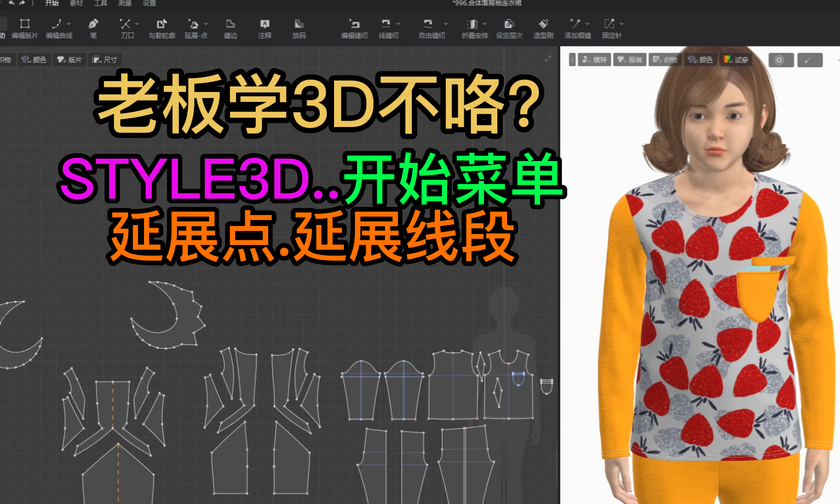This screenshot has height=504, width=840.
Task: Toggle 模特 avatar display in 3D window
Action: tap(595, 60)
